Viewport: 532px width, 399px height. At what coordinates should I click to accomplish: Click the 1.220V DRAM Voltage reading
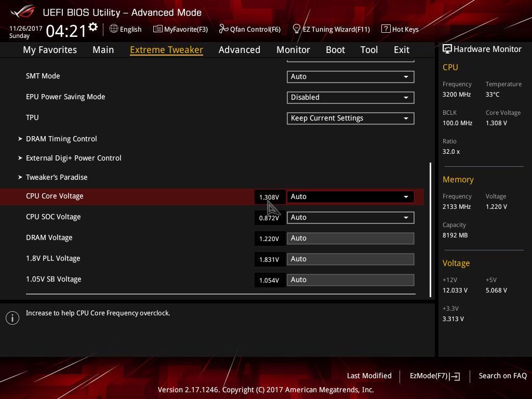pos(269,239)
